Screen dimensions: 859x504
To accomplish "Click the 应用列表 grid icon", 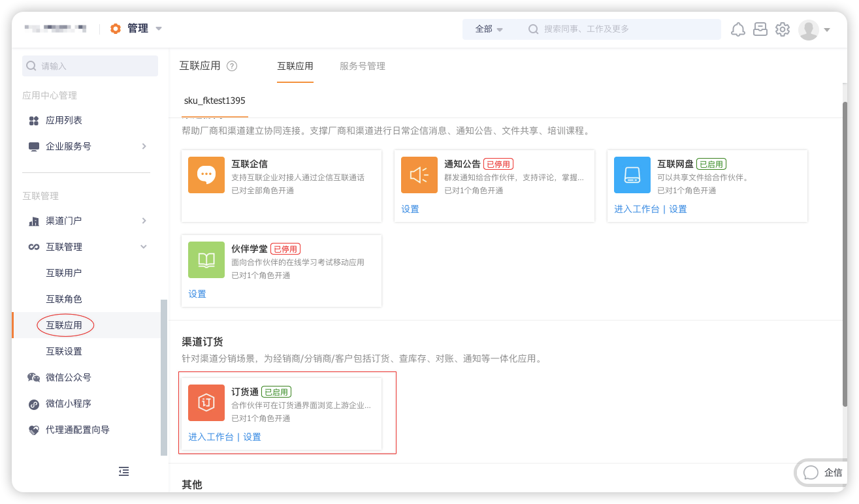I will (34, 121).
